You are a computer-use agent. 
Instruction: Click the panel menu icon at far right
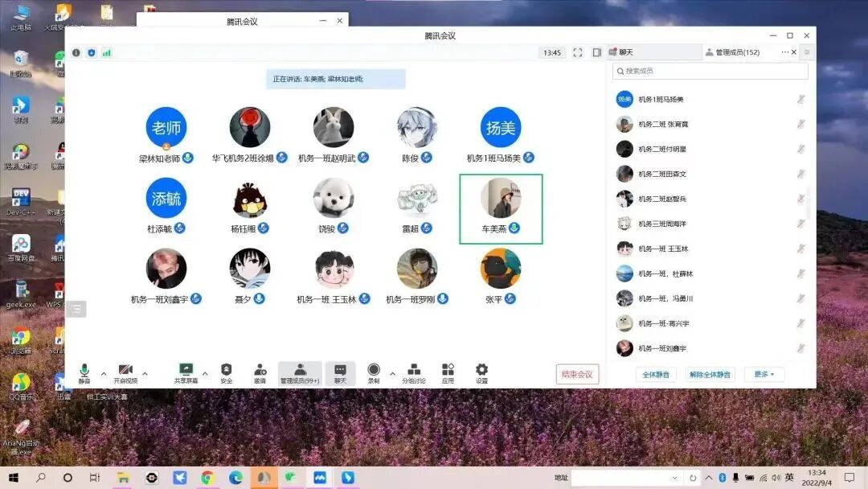click(807, 52)
